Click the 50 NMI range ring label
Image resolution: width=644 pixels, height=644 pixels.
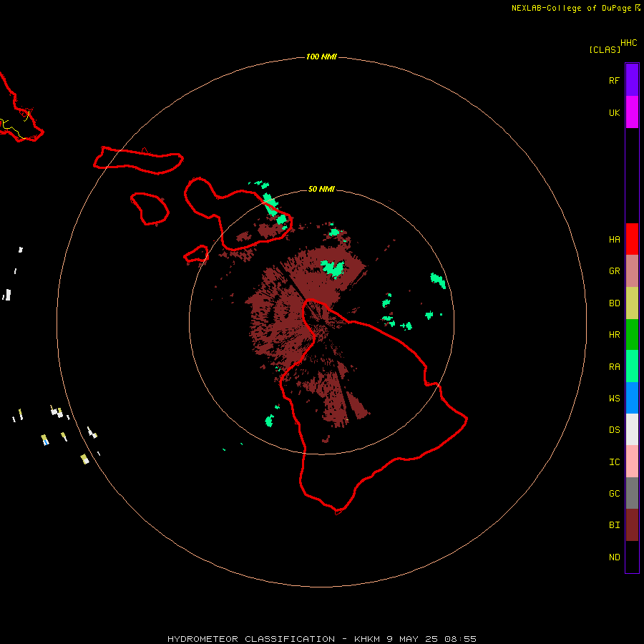pos(321,189)
